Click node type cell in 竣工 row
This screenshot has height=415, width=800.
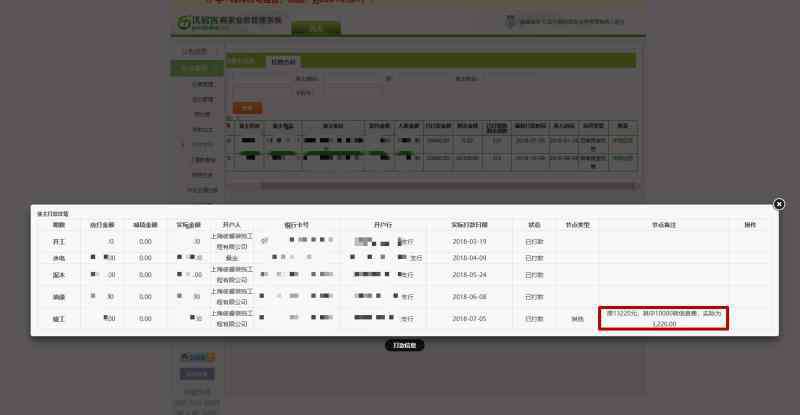click(x=578, y=319)
